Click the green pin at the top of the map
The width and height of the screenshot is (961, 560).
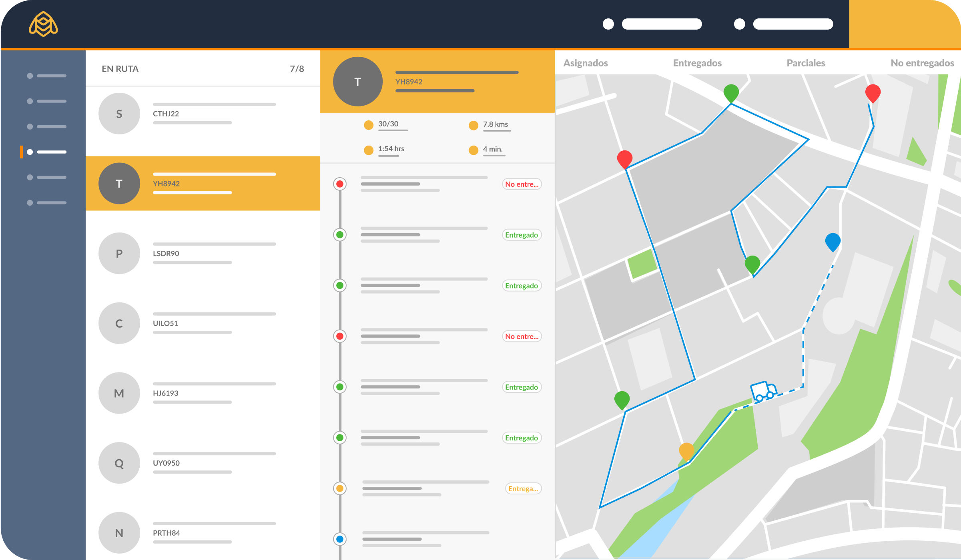pyautogui.click(x=731, y=94)
